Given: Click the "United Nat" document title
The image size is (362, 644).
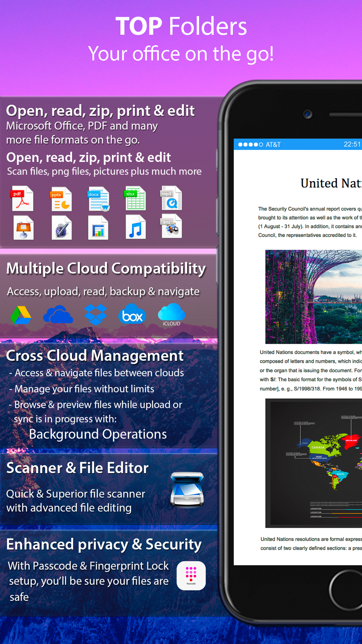Looking at the screenshot, I should pyautogui.click(x=331, y=183).
